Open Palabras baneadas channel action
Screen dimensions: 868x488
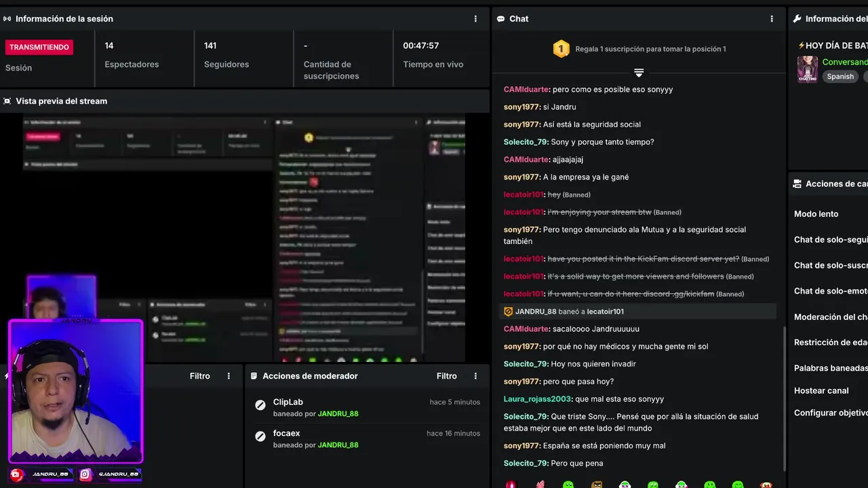coord(831,368)
